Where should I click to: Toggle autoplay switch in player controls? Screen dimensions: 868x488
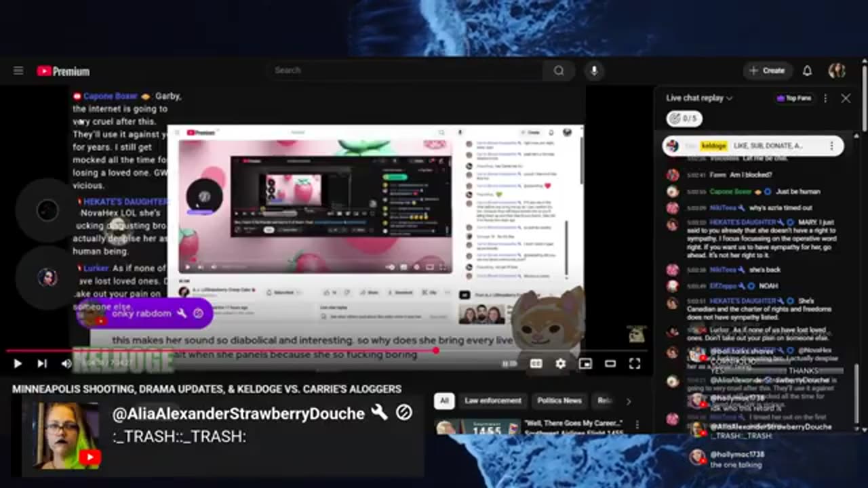point(510,364)
